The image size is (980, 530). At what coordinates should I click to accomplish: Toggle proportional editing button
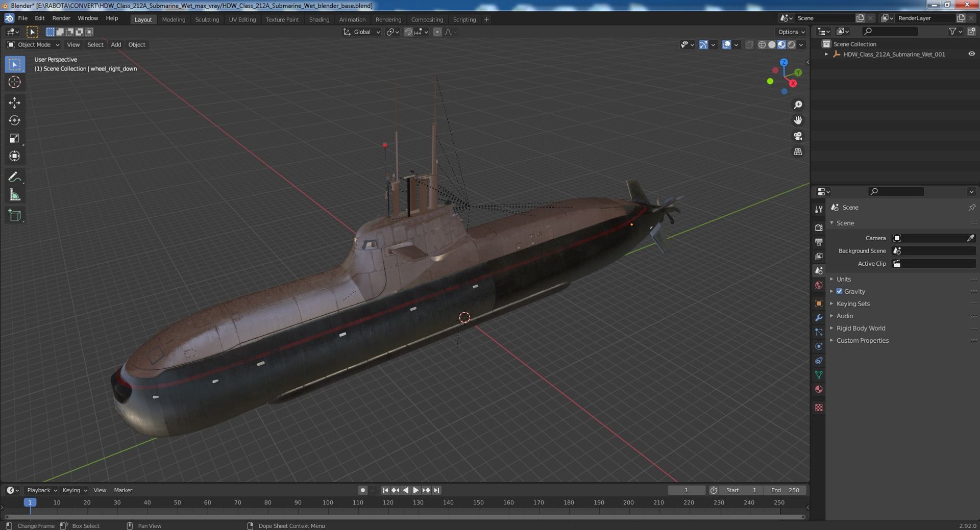coord(437,32)
